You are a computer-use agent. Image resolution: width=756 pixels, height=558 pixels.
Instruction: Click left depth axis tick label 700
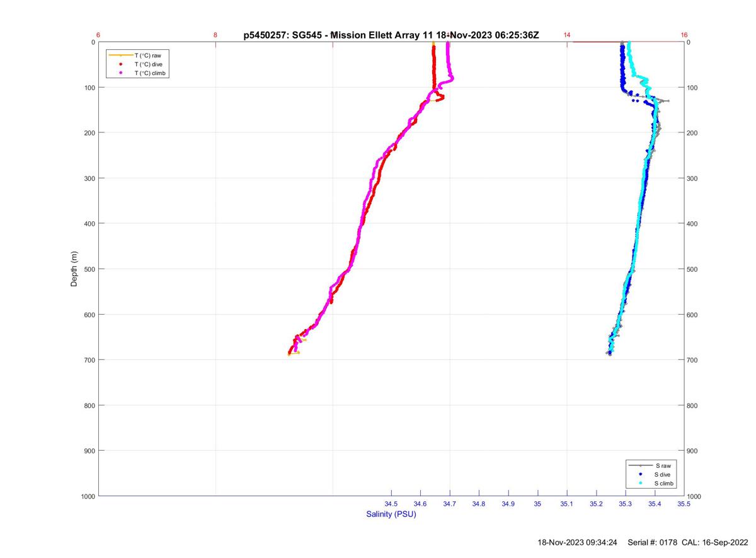pyautogui.click(x=89, y=360)
